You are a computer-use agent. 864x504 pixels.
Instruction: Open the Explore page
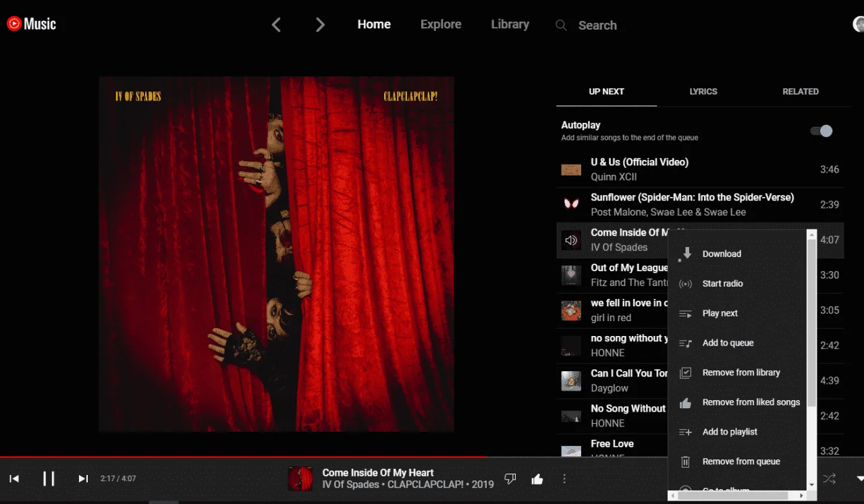[x=441, y=24]
